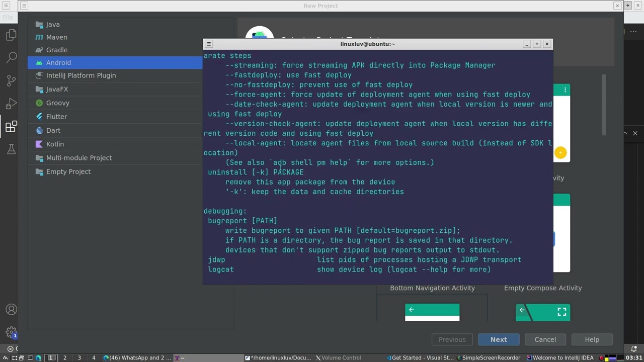Image resolution: width=644 pixels, height=362 pixels.
Task: Open Help for New Project dialog
Action: 592,339
